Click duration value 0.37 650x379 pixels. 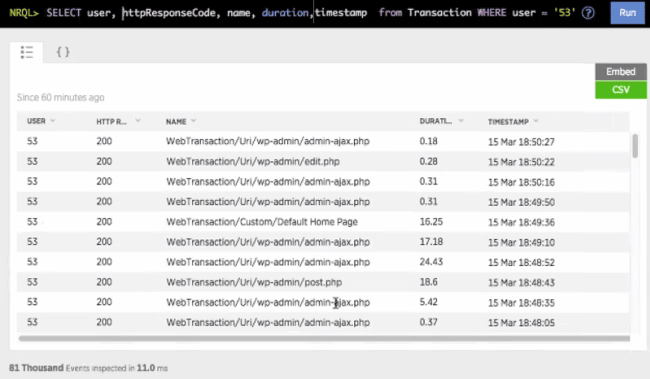click(428, 322)
